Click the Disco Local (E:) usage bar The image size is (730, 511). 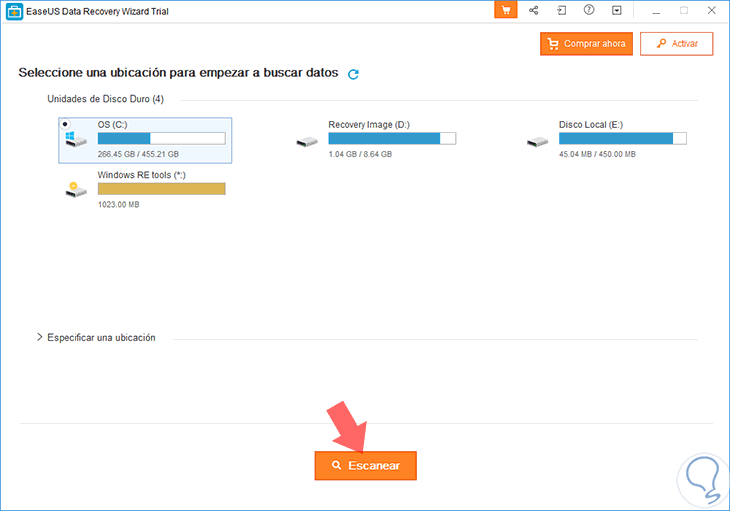coord(622,138)
